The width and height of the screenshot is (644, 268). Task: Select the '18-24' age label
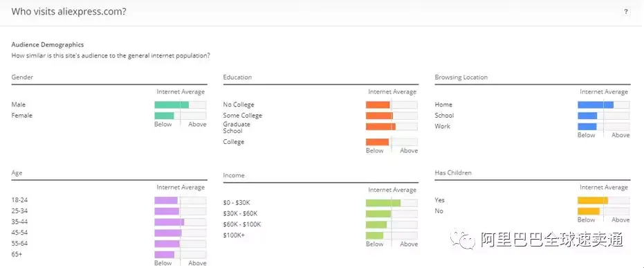pyautogui.click(x=19, y=200)
